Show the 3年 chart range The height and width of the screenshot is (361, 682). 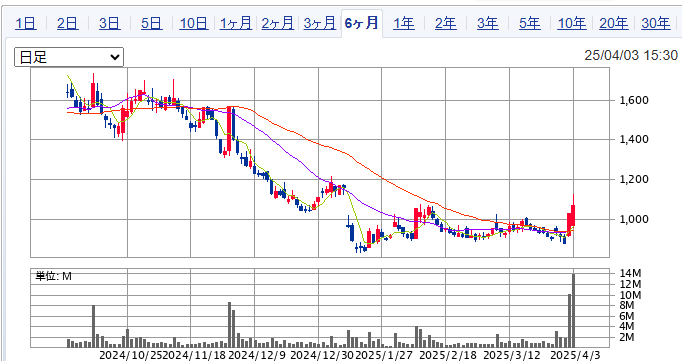click(488, 23)
